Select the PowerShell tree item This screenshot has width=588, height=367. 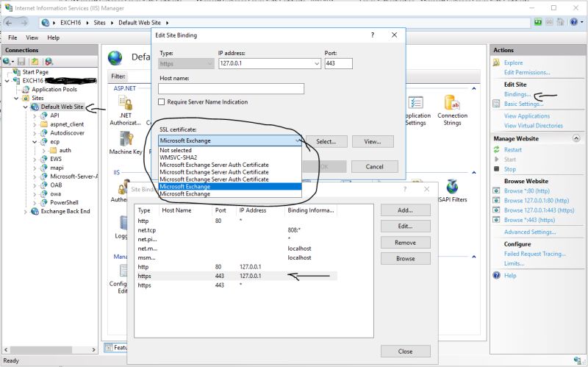pyautogui.click(x=64, y=202)
